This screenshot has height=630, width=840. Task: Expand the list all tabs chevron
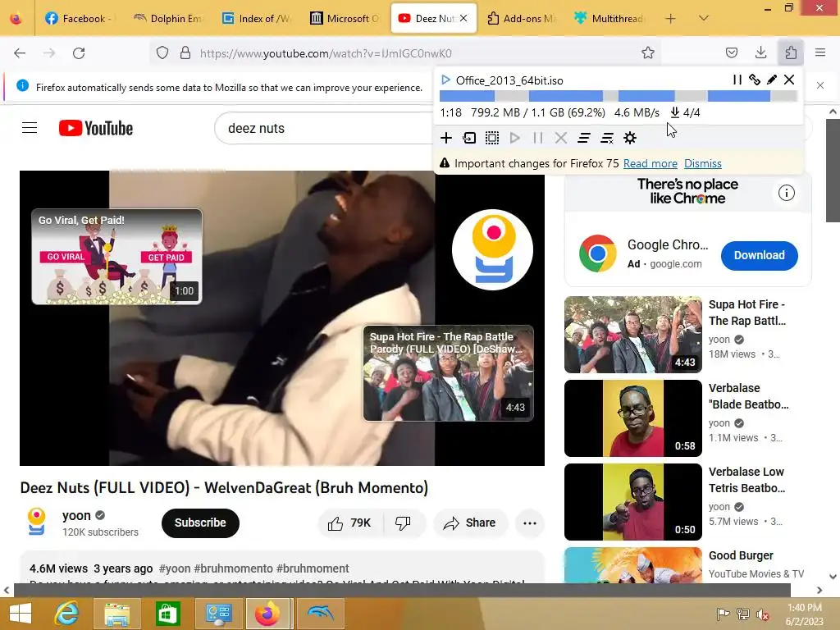[704, 18]
